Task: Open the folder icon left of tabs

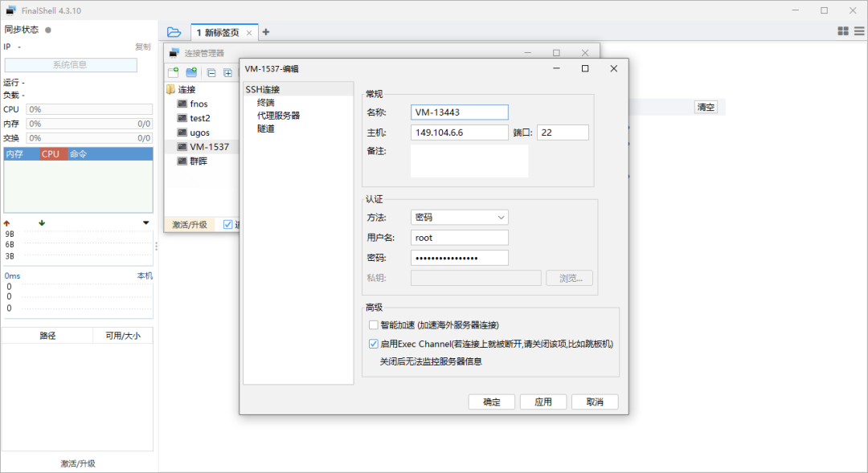Action: (x=174, y=32)
